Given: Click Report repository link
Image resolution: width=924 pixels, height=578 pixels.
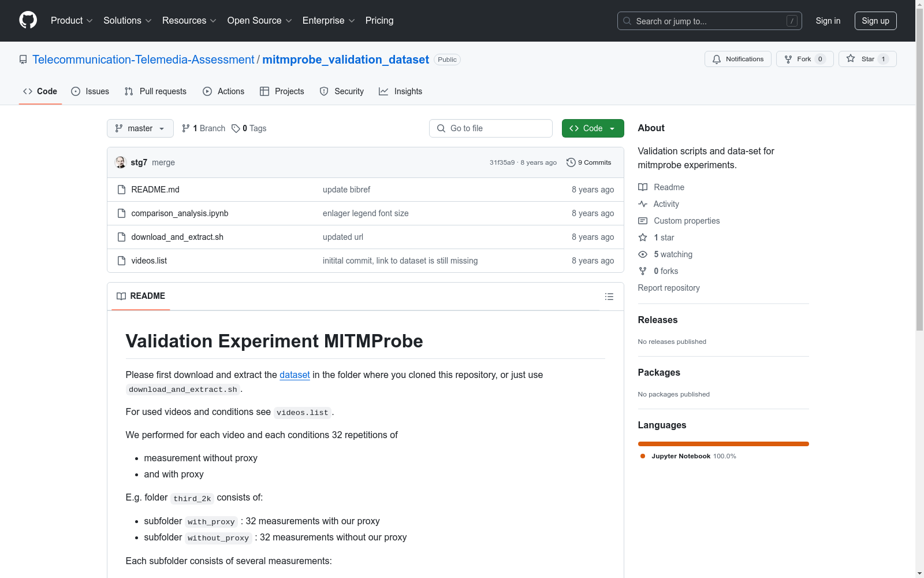Looking at the screenshot, I should [669, 288].
